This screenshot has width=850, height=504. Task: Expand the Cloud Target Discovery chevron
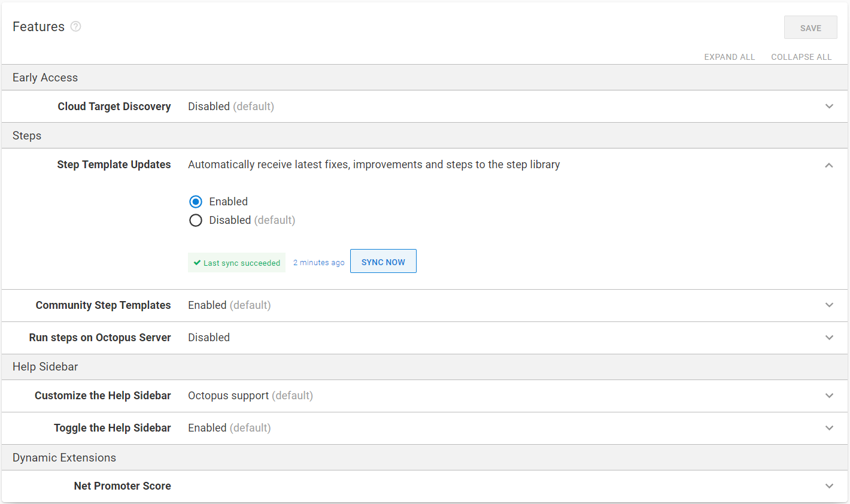829,107
